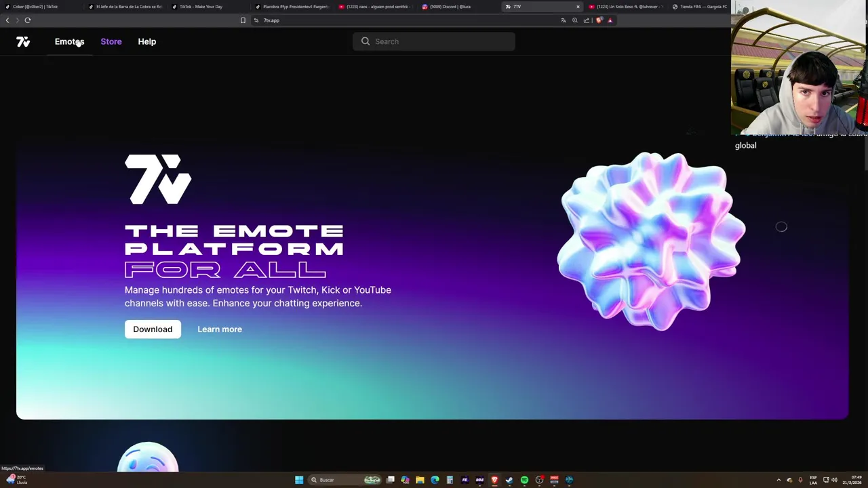Open the TikTok - Make Your Day tab
The height and width of the screenshot is (488, 868).
pos(208,7)
